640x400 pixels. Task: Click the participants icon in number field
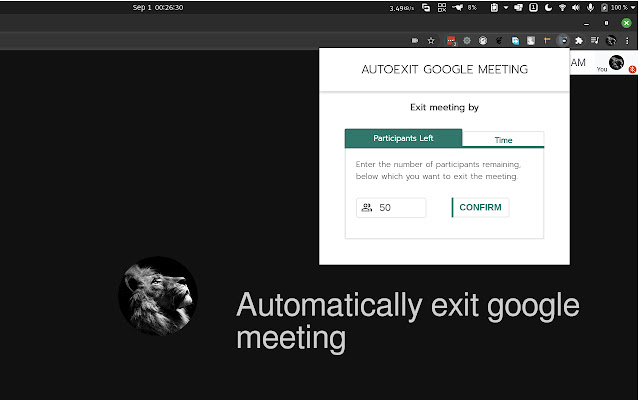pos(367,208)
